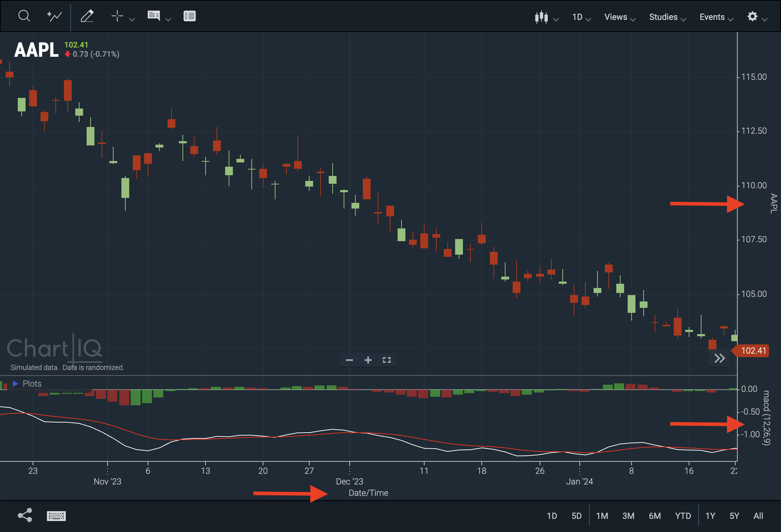Select the YTD range button
Viewport: 781px width, 532px height.
[683, 516]
